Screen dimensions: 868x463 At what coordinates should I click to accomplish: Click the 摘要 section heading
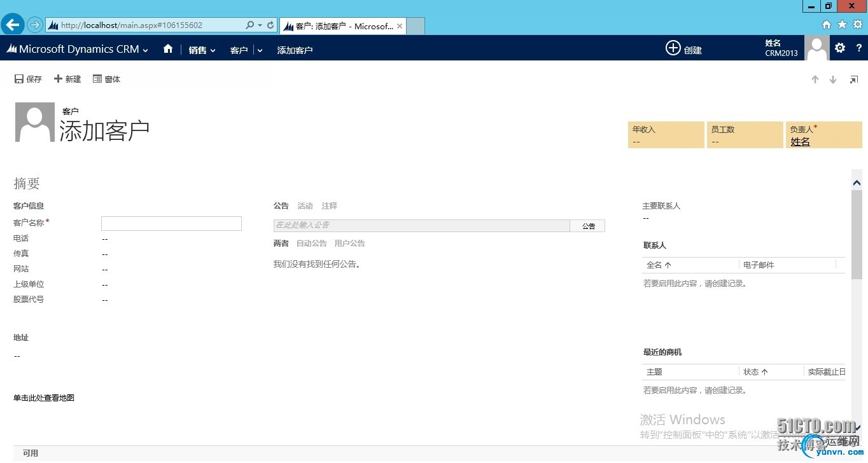point(27,183)
